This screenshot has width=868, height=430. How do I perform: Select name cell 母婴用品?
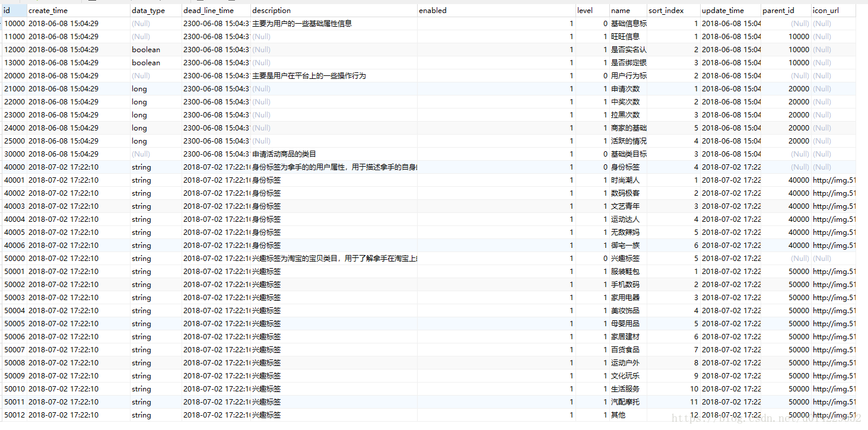point(628,324)
